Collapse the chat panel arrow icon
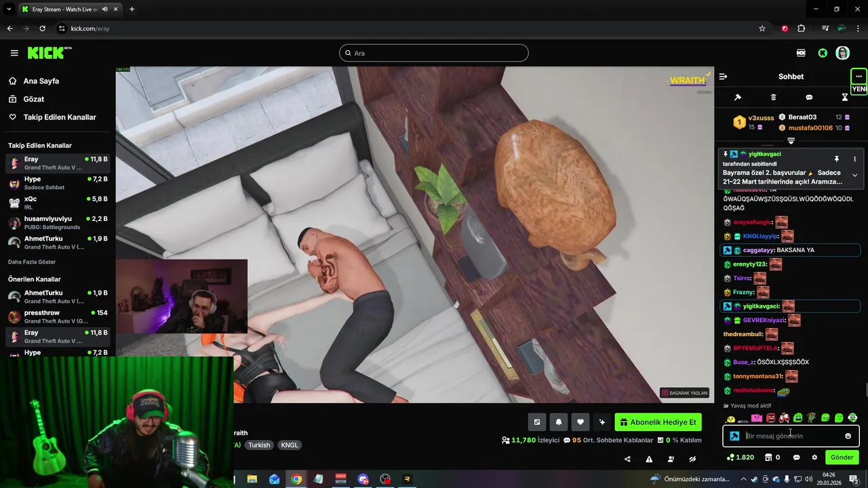 tap(723, 77)
